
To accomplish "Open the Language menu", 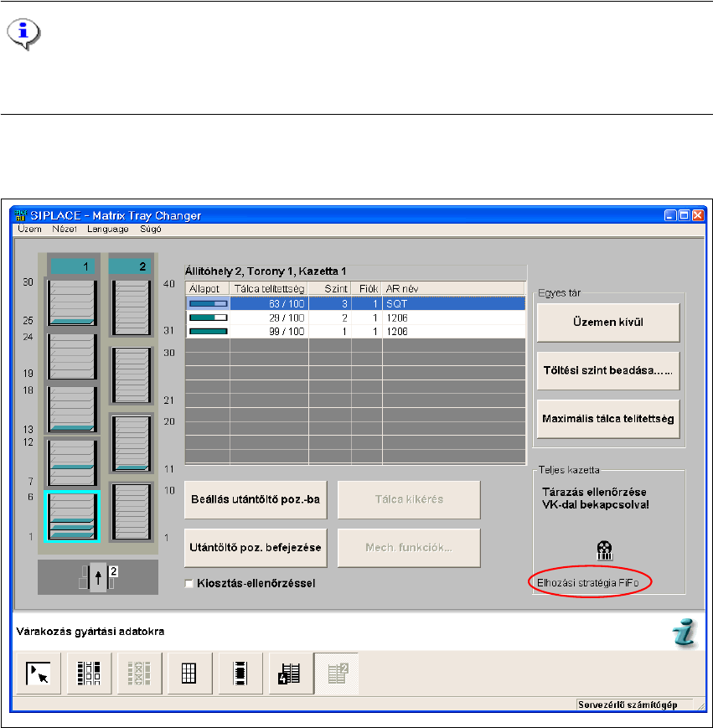I will point(107,229).
